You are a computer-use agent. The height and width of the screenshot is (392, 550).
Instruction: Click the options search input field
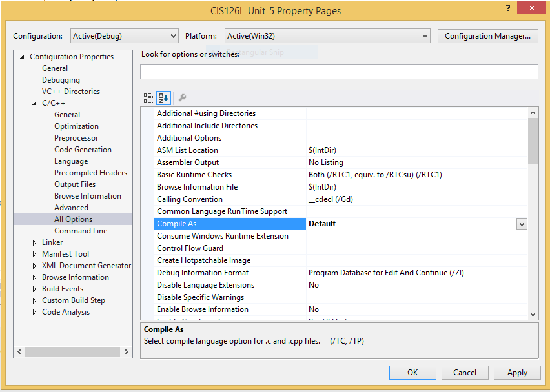[339, 72]
